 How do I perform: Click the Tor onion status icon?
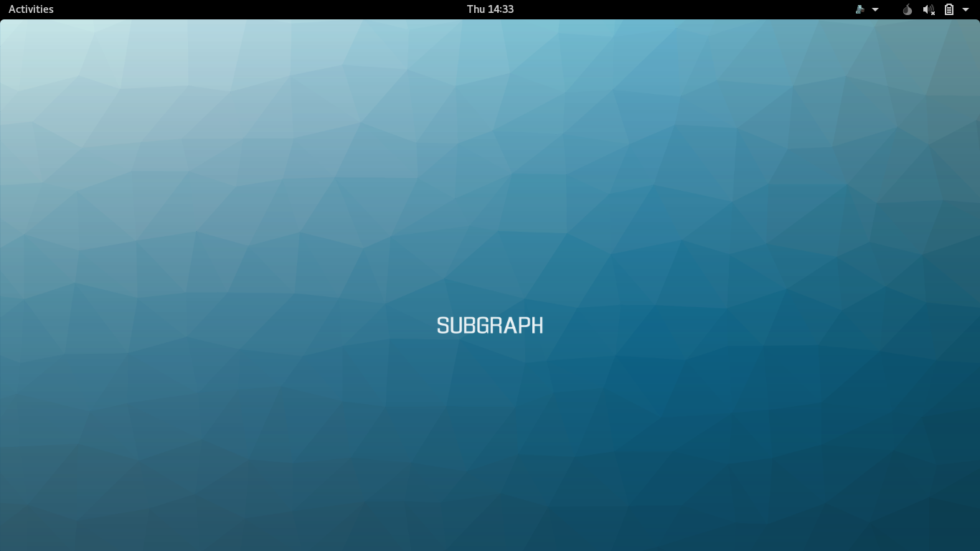[908, 9]
